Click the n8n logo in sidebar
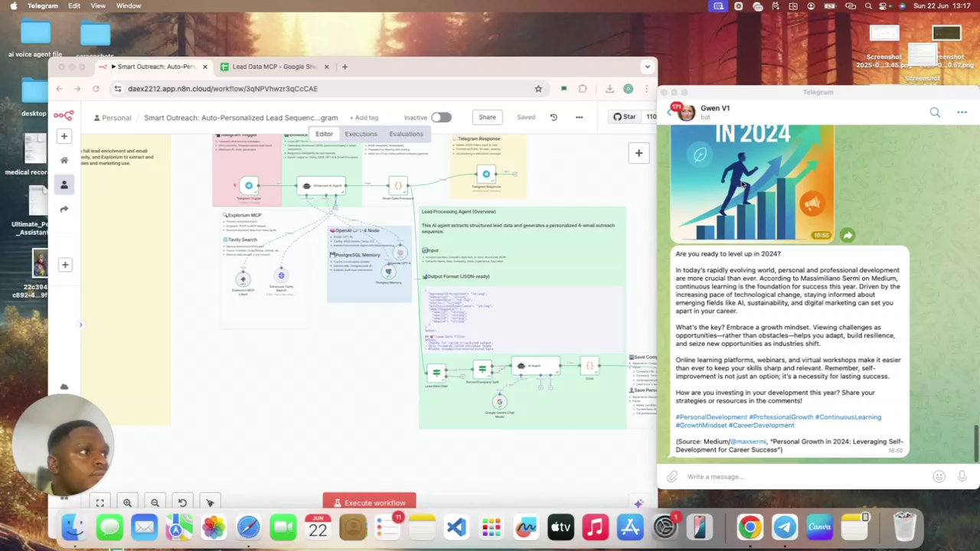 [x=64, y=116]
